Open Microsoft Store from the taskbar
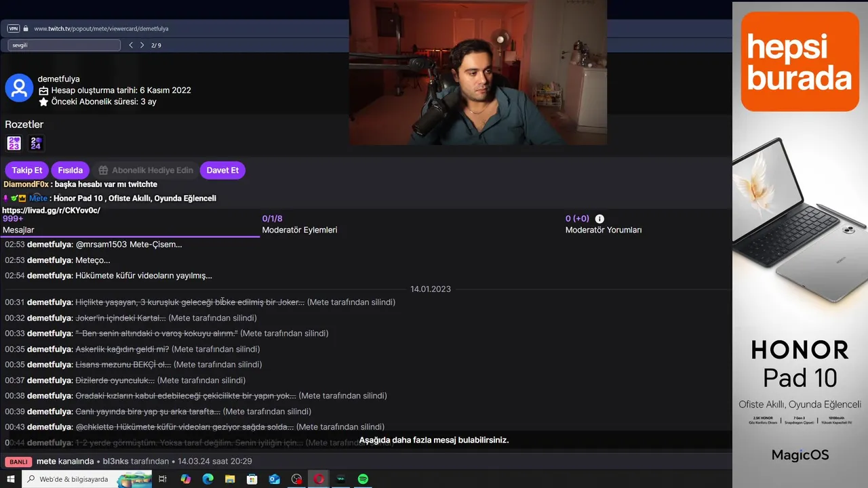Screen dimensions: 868x488 click(252, 479)
